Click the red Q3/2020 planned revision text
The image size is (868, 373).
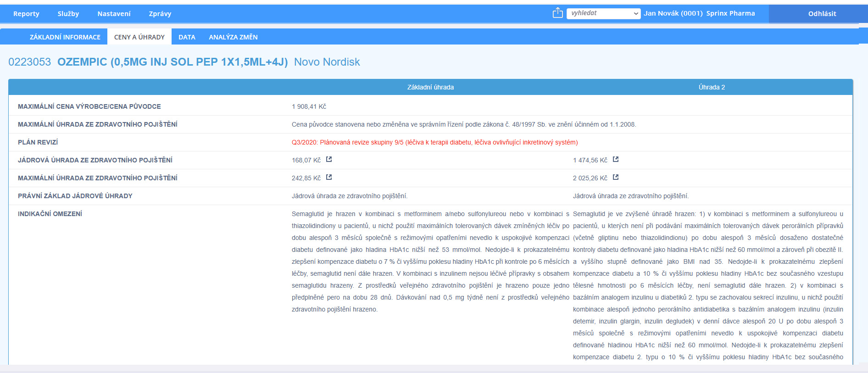tap(434, 142)
